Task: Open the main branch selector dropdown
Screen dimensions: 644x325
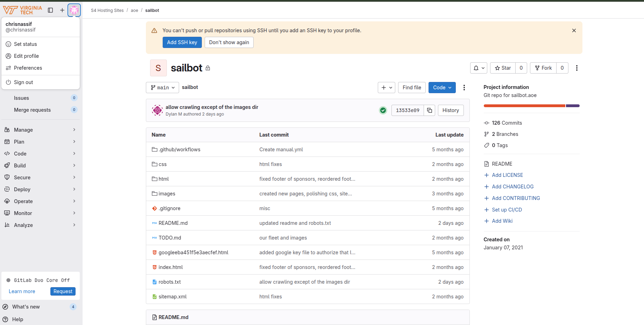Action: [162, 88]
